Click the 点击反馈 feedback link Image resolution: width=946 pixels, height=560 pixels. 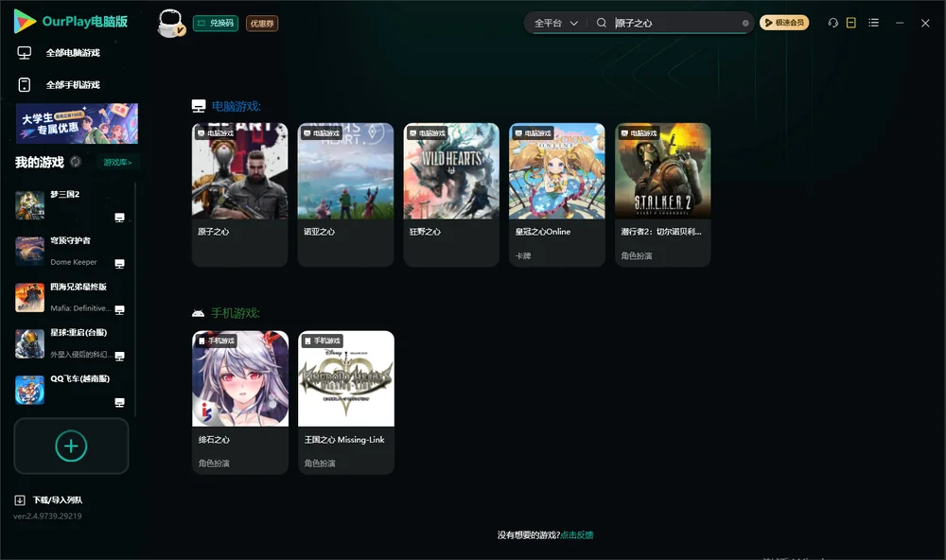(x=577, y=534)
